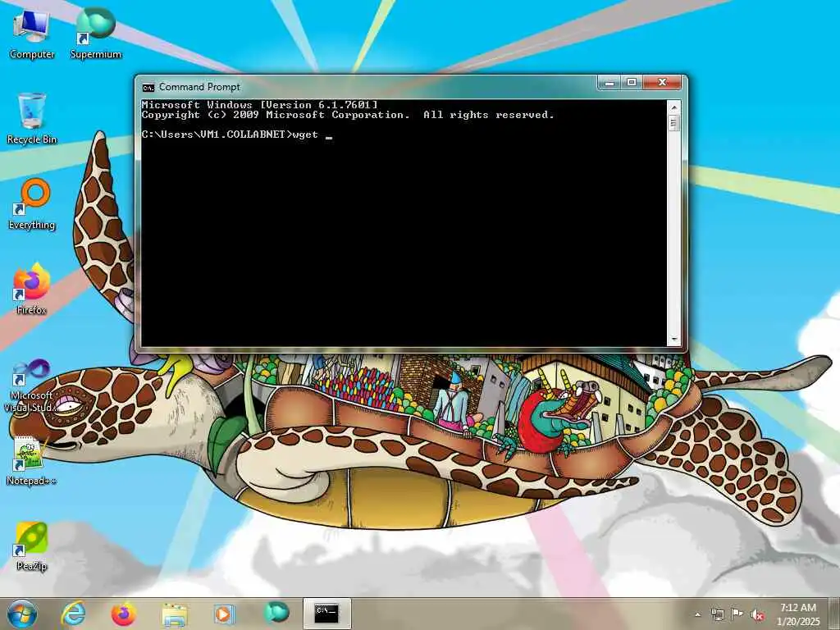Select the Microsoft Visual Studio shortcut
The width and height of the screenshot is (840, 630).
coord(32,386)
